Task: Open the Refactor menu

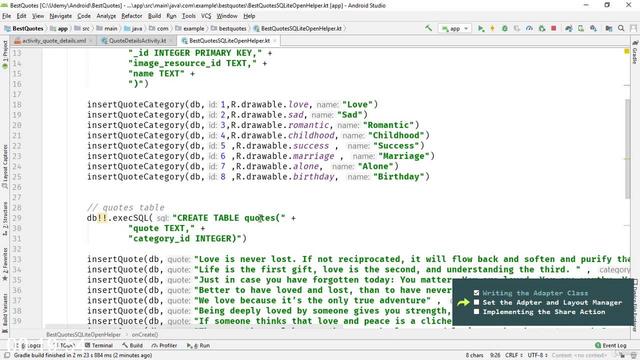Action: point(131,16)
